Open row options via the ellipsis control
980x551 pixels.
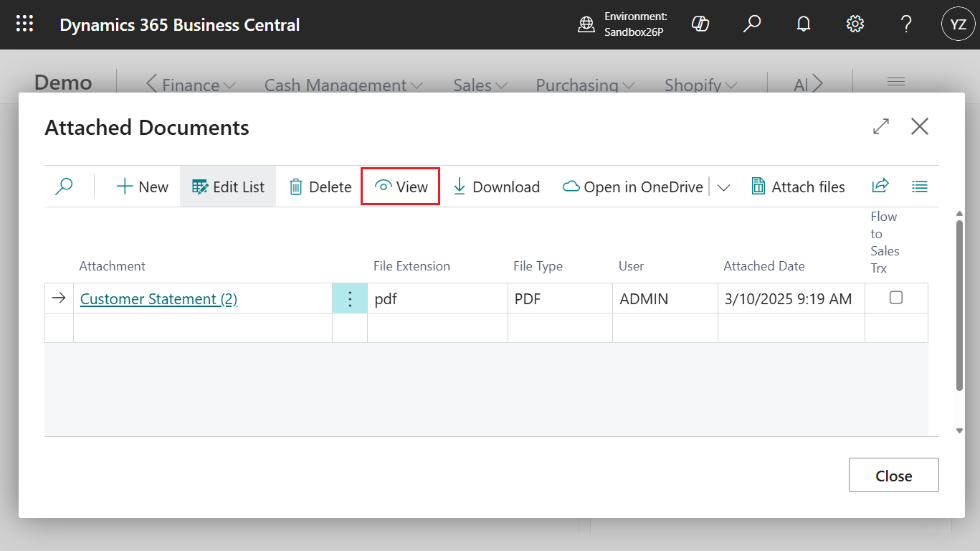349,298
